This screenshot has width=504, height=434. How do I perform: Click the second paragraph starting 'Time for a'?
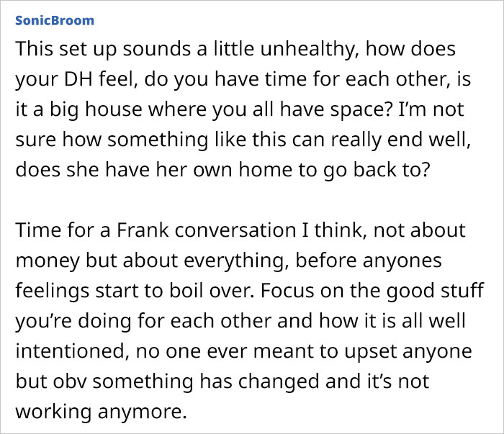click(250, 321)
